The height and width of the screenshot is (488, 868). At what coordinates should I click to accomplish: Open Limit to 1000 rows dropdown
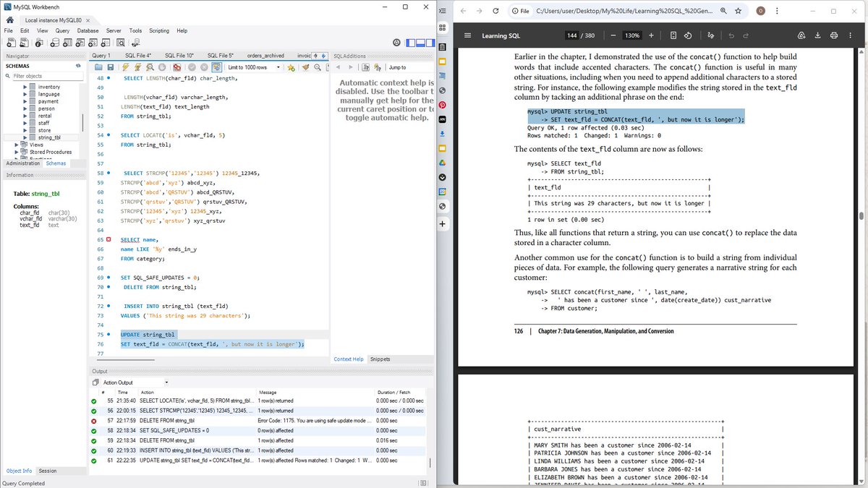coord(252,67)
